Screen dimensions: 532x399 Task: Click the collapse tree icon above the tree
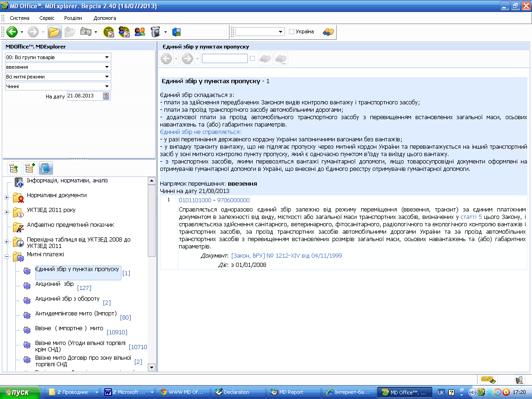(14, 168)
